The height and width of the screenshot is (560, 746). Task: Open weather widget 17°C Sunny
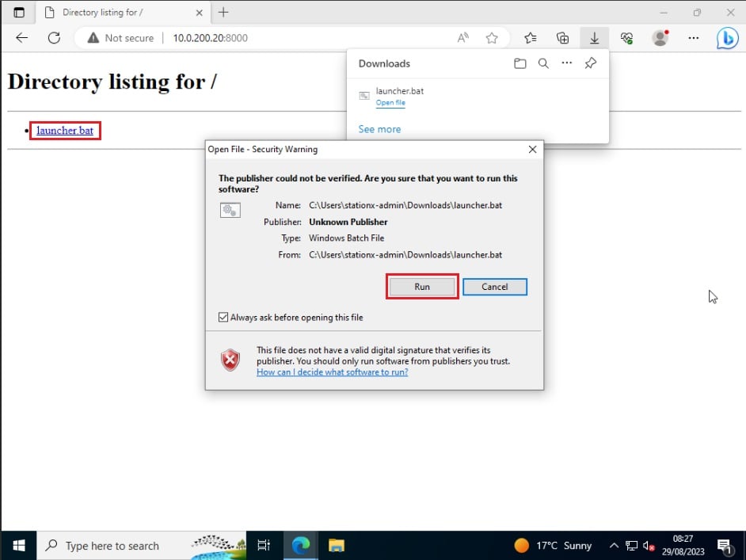[x=553, y=545]
